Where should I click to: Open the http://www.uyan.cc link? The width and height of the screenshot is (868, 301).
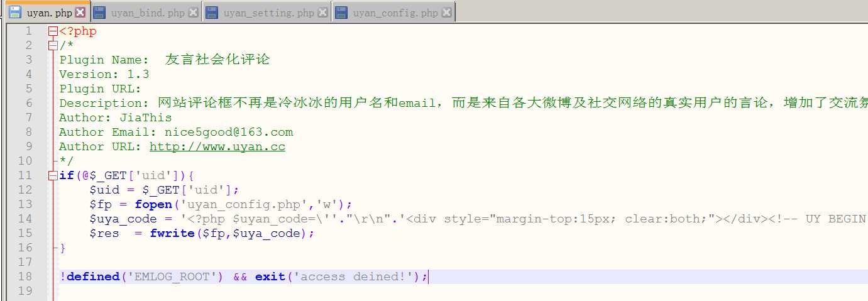(x=217, y=147)
